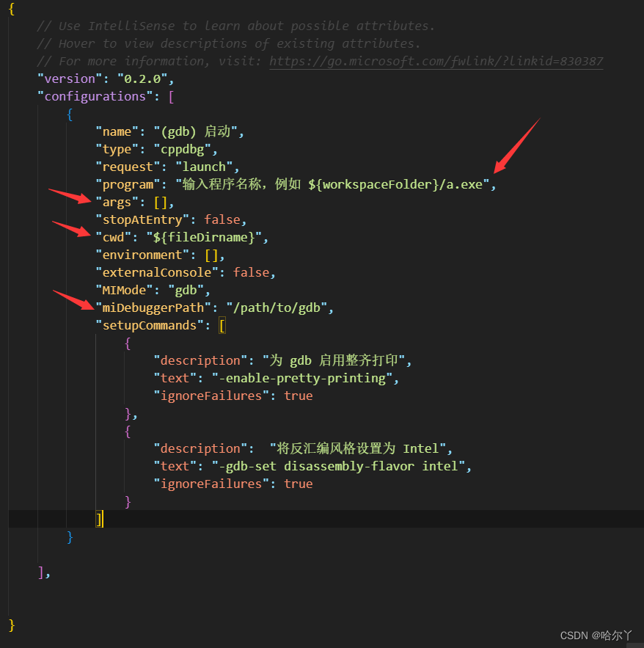
Task: Click the "-enable-pretty-printing" text value
Action: coord(302,379)
